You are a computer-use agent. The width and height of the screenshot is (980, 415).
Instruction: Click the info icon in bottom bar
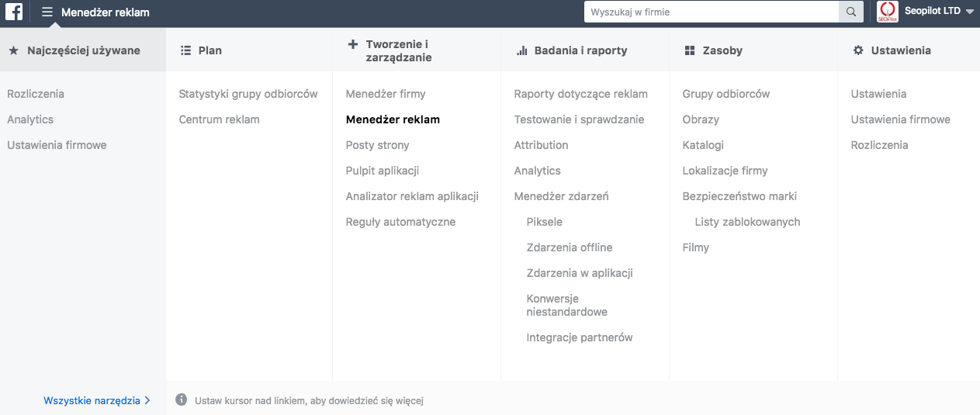(x=182, y=400)
